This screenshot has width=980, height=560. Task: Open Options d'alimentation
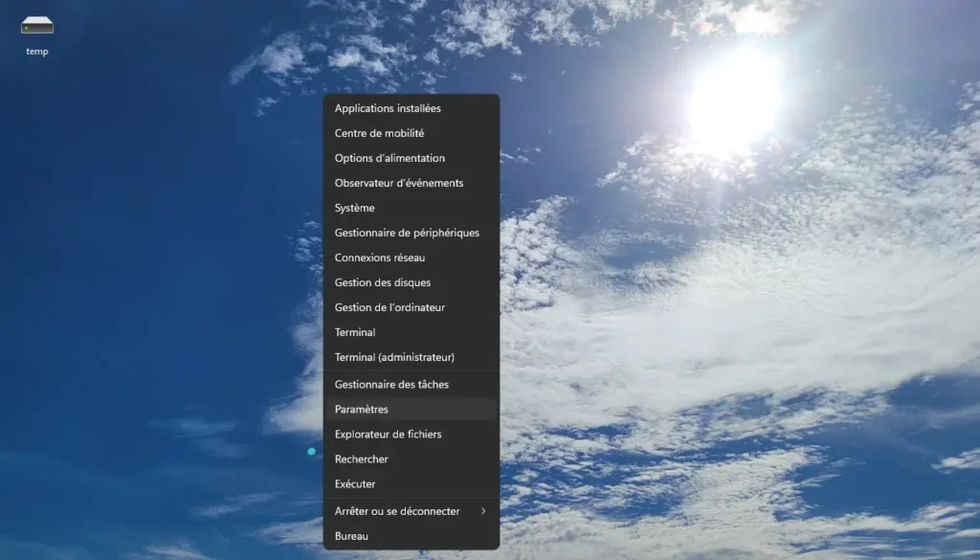(x=412, y=158)
